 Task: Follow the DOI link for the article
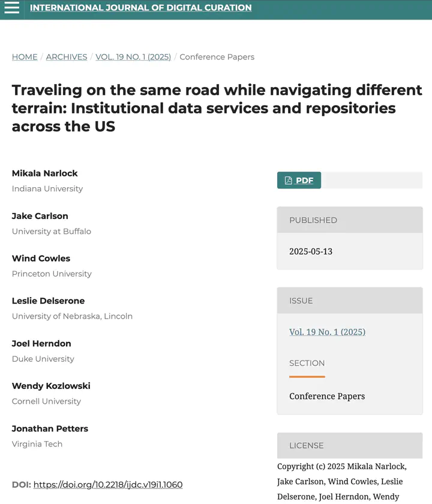108,485
